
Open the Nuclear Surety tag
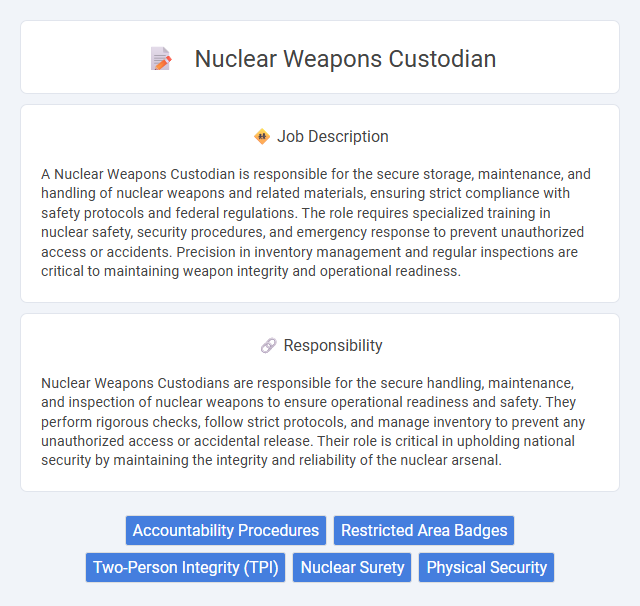[x=352, y=568]
